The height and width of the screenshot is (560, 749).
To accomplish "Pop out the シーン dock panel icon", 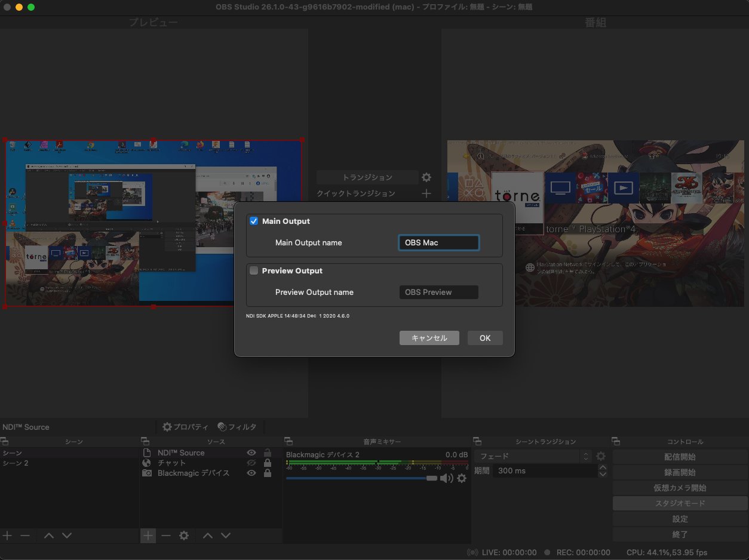I will click(4, 442).
